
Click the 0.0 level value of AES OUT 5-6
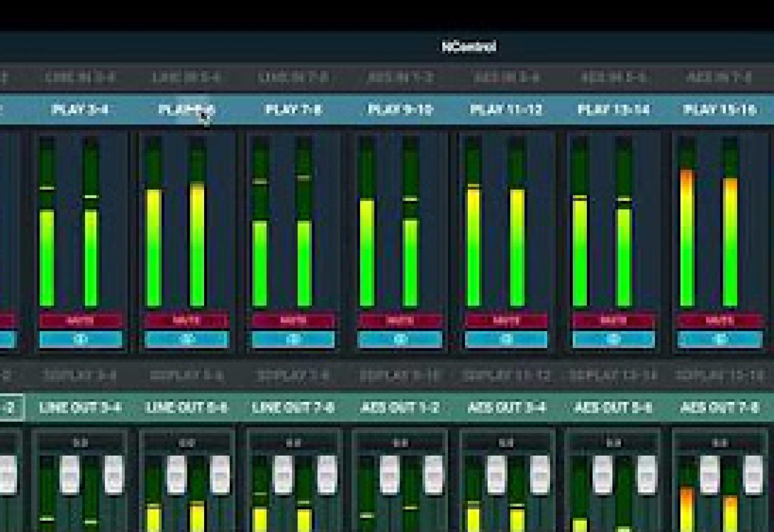click(x=613, y=443)
